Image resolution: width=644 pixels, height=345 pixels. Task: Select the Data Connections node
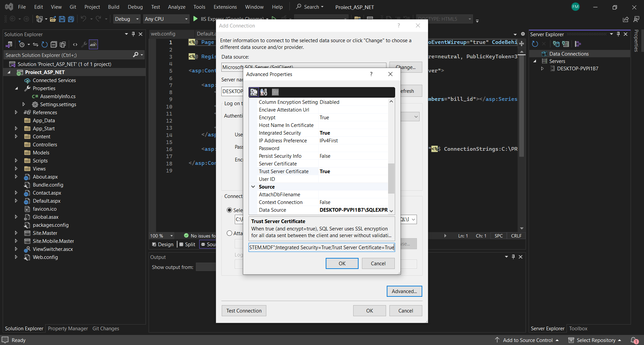tap(569, 54)
